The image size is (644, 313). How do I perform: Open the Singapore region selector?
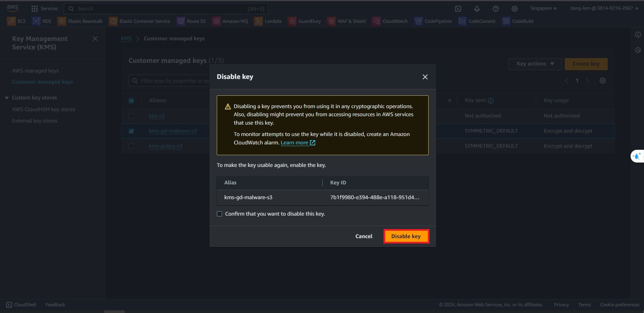tap(543, 8)
